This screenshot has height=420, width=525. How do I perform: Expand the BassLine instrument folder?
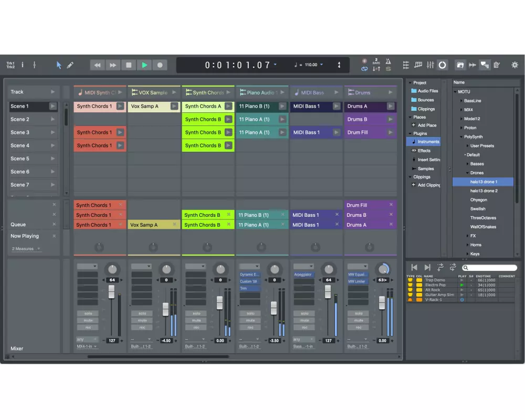pyautogui.click(x=461, y=101)
